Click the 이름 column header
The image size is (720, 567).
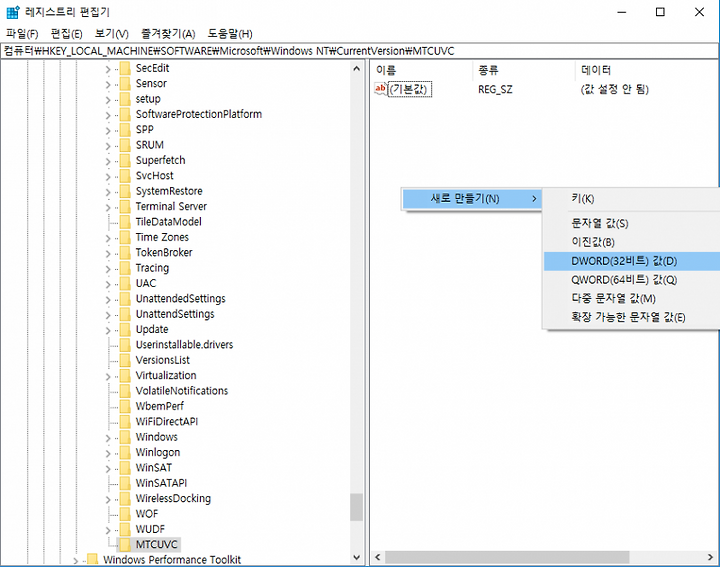point(422,70)
